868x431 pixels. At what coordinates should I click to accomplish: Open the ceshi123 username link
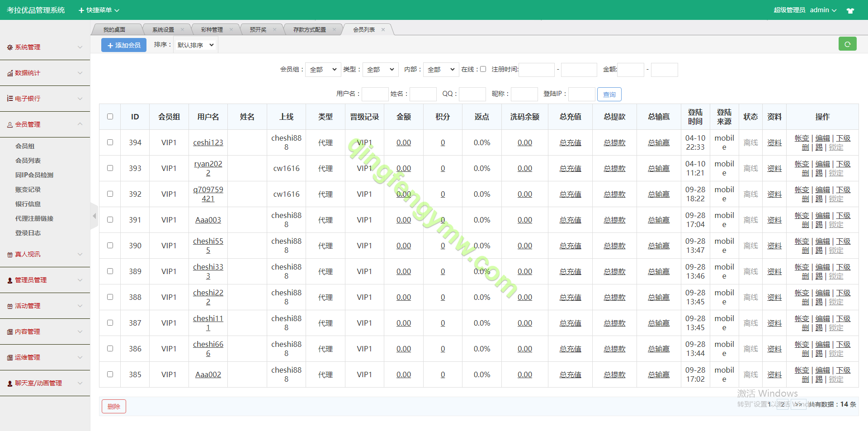208,142
